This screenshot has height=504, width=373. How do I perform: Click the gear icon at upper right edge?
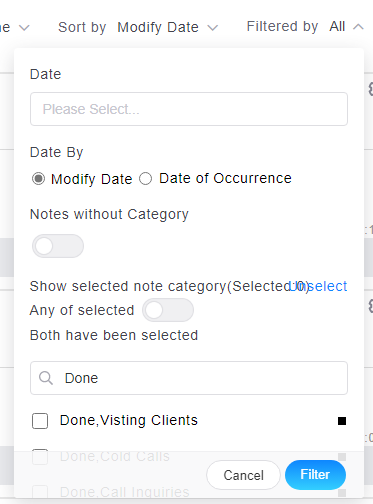(x=370, y=89)
